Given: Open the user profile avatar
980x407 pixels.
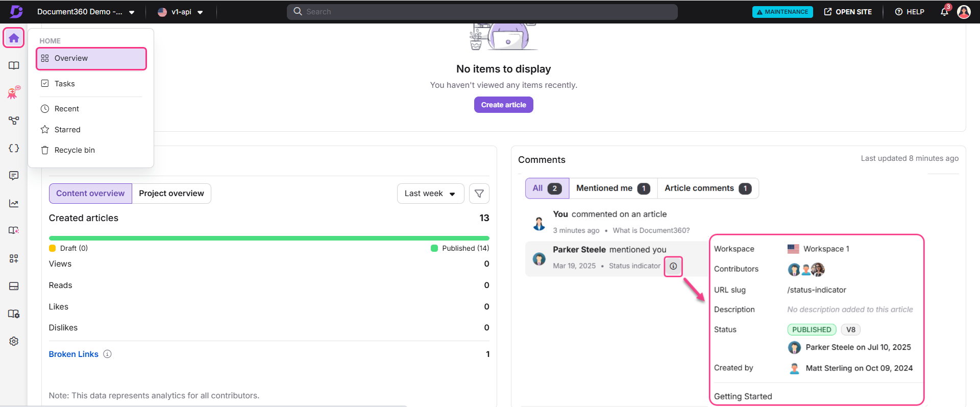Looking at the screenshot, I should point(964,12).
